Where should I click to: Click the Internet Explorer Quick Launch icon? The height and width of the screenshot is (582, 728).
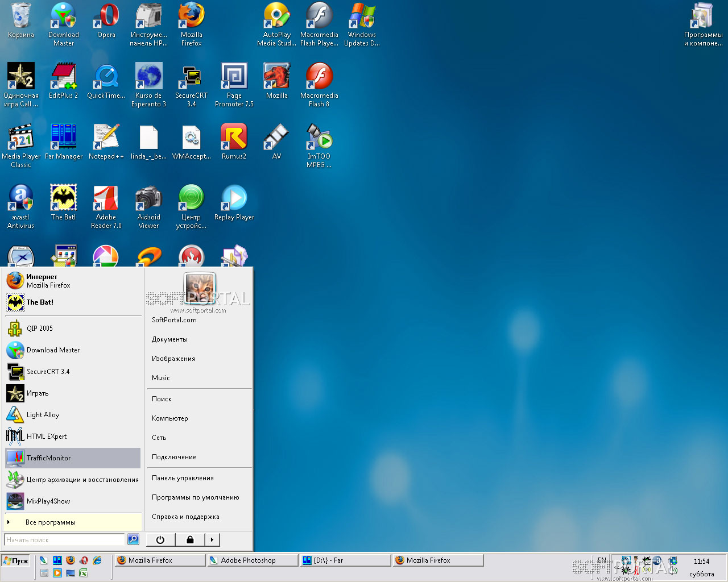(x=97, y=560)
